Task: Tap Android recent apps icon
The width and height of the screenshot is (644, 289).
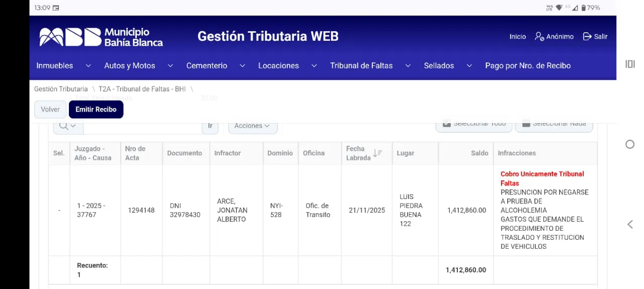Action: [629, 64]
